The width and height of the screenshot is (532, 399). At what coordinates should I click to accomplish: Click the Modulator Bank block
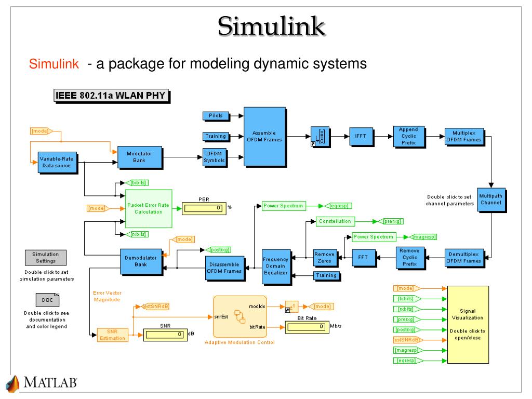[x=139, y=157]
